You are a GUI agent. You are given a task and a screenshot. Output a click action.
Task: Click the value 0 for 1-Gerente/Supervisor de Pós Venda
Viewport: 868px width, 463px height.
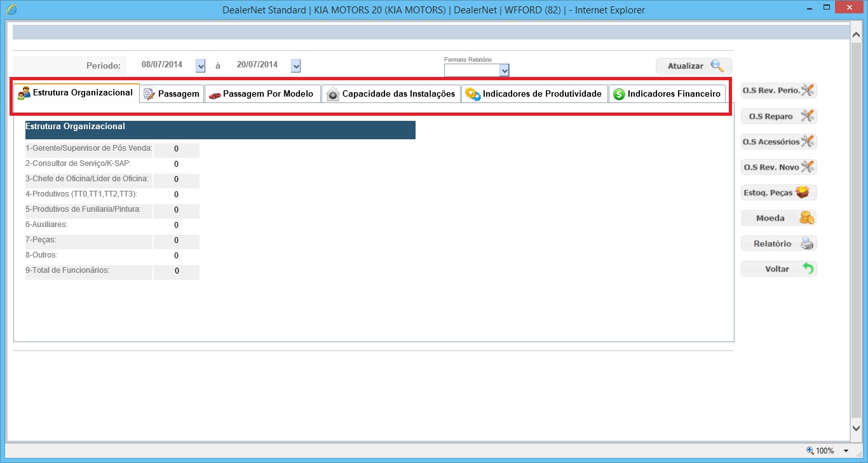click(177, 149)
